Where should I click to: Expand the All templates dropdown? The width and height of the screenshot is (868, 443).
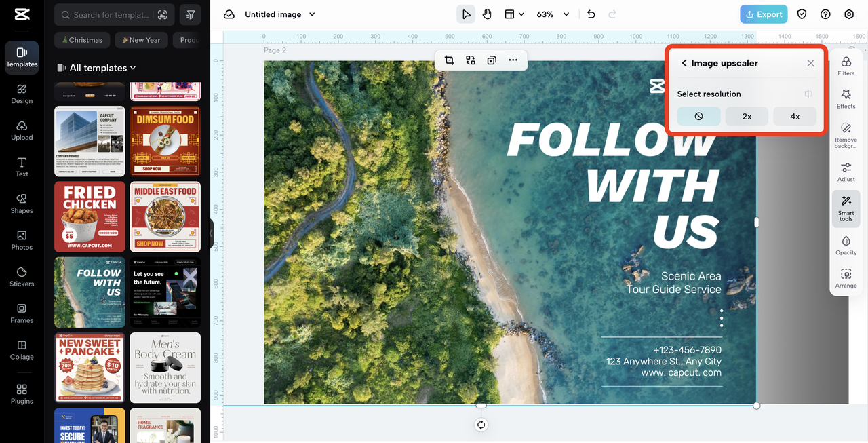[x=97, y=68]
